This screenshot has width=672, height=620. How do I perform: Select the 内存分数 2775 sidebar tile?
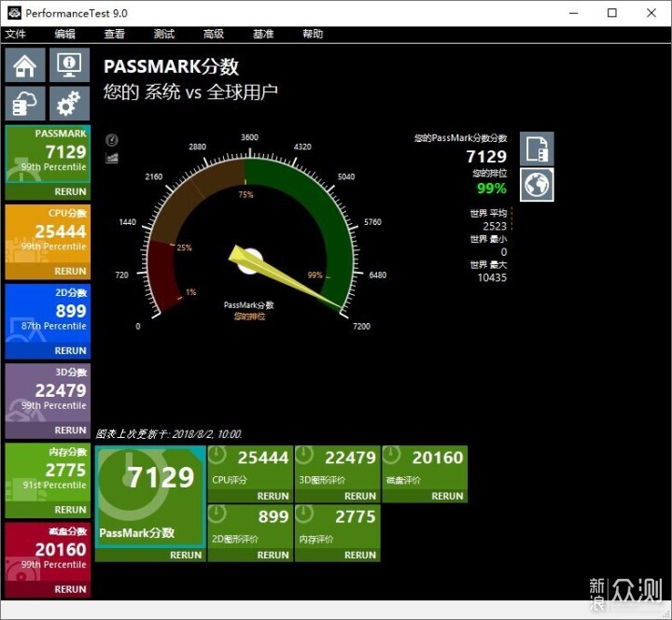click(x=48, y=472)
